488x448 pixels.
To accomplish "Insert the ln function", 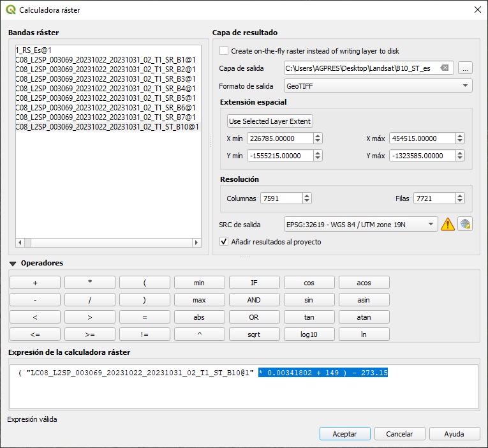I will coord(364,334).
